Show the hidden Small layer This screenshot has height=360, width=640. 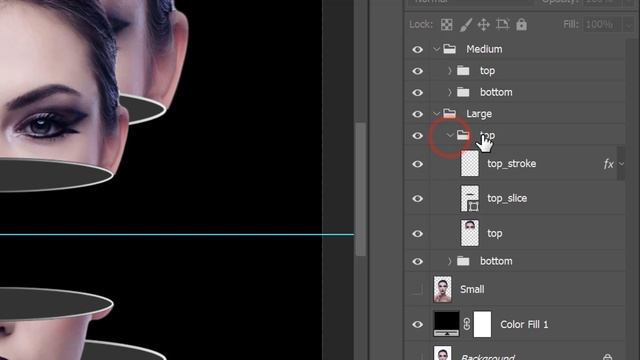click(417, 289)
